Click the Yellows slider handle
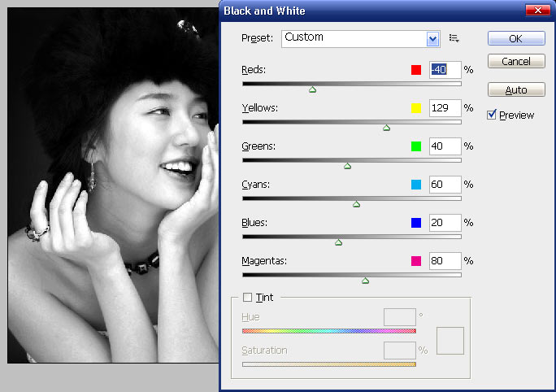 point(386,128)
